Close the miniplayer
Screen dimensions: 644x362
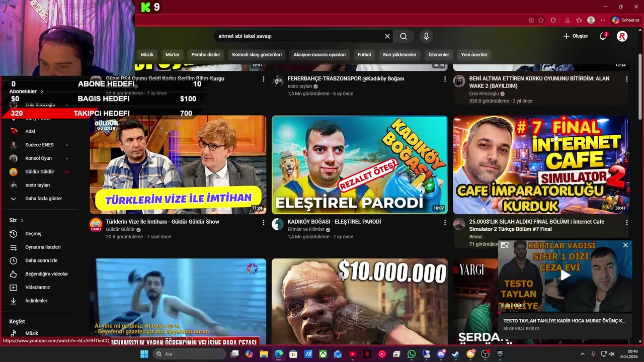point(625,245)
